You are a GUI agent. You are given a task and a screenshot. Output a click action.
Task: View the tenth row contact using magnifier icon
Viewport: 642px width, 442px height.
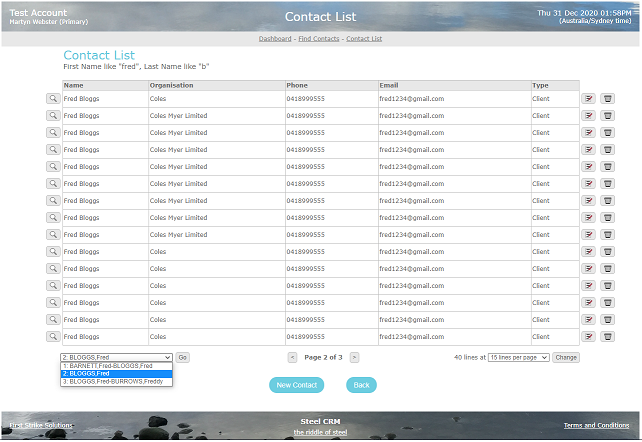click(53, 252)
